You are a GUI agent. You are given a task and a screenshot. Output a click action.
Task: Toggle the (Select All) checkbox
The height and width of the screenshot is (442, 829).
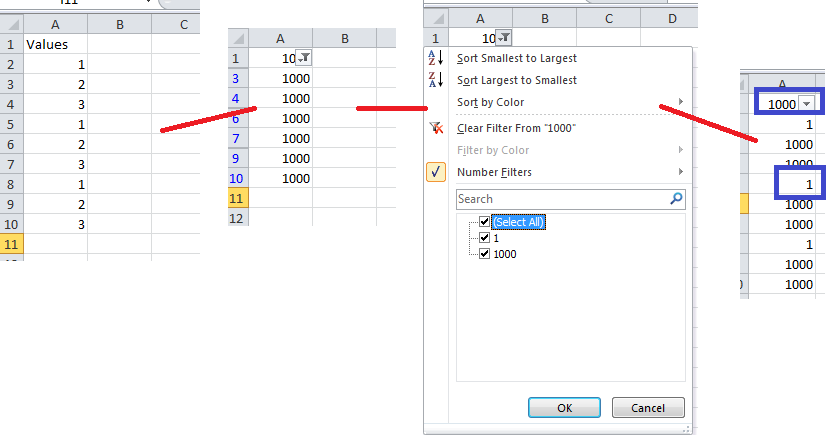tap(484, 222)
